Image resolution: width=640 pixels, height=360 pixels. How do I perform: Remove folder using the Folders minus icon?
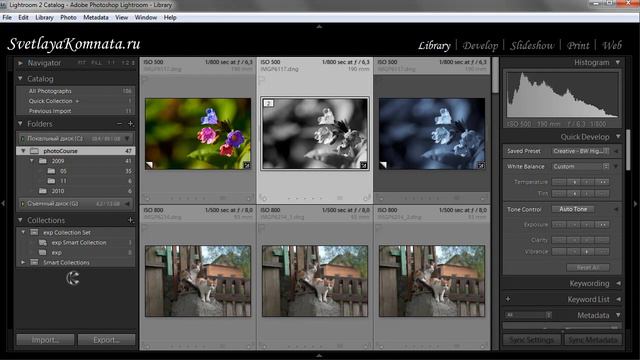(119, 124)
